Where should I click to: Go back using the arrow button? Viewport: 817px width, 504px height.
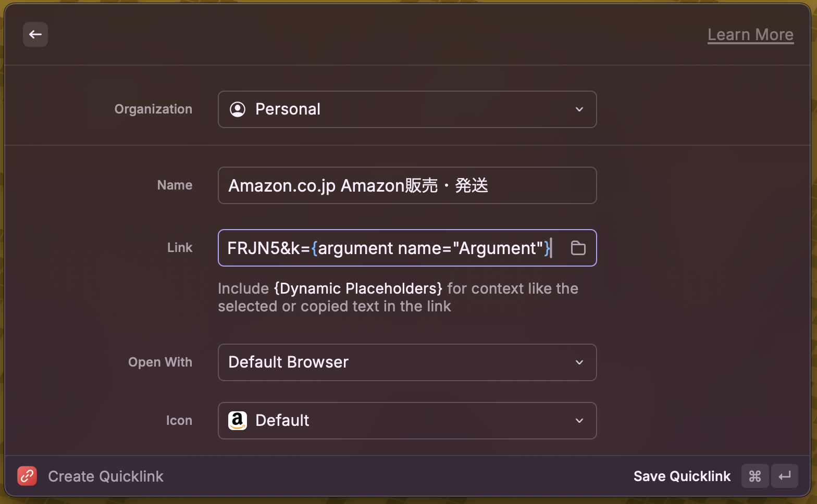pyautogui.click(x=35, y=34)
